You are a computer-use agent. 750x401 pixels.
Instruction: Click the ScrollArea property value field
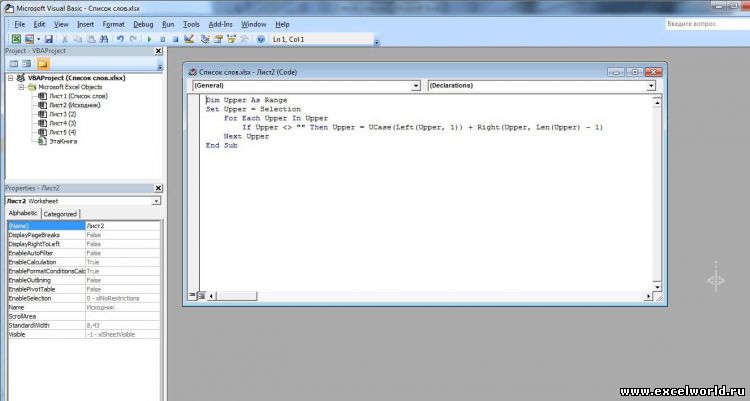pos(123,316)
